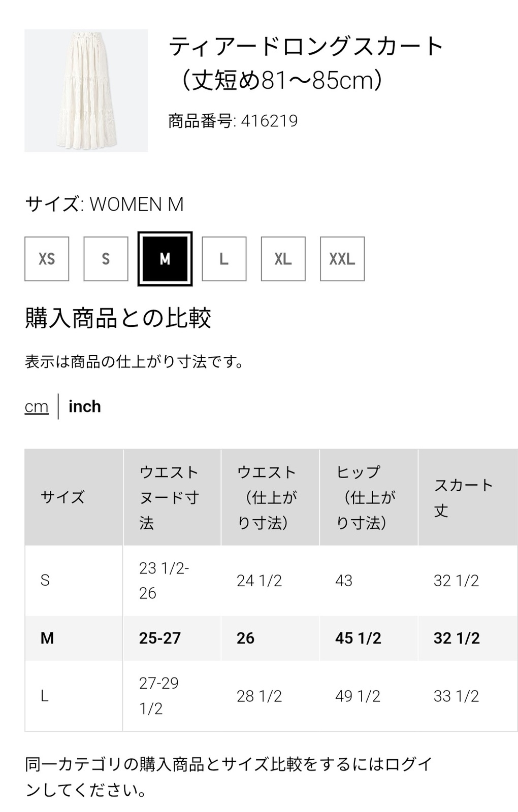
Task: Select the M row in size table
Action: tap(271, 638)
